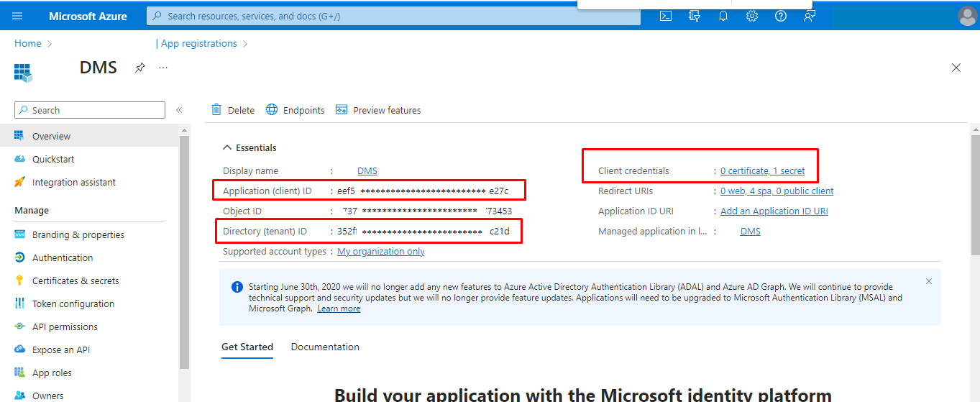Dismiss the ADAL information banner

[x=928, y=281]
